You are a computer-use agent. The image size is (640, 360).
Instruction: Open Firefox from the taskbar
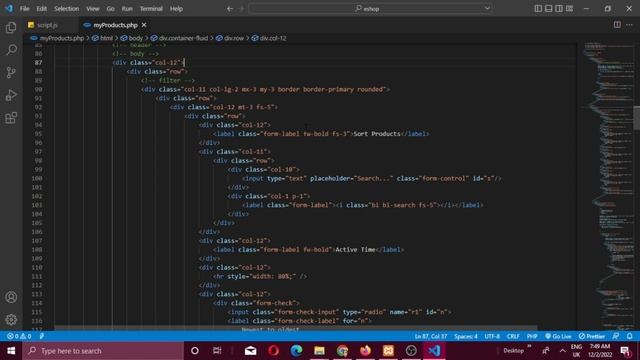(365, 351)
